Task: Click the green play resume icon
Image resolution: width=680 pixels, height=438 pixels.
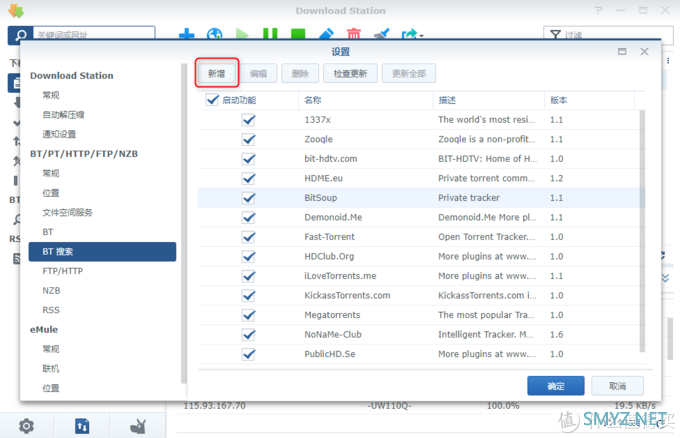Action: (x=242, y=34)
